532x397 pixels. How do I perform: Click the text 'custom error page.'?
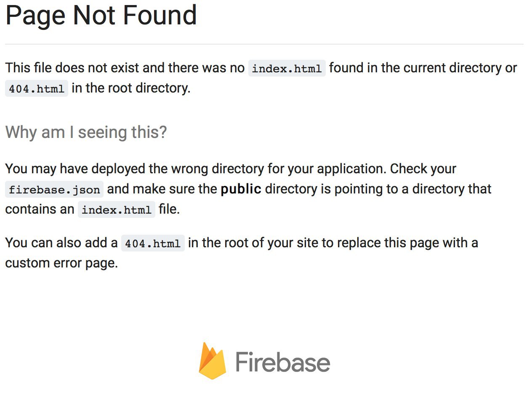(61, 263)
